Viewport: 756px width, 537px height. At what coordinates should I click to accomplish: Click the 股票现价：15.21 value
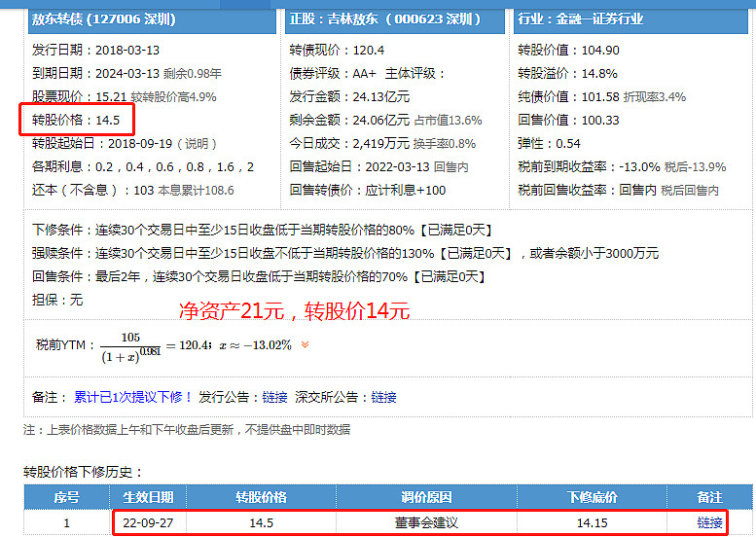pyautogui.click(x=112, y=97)
